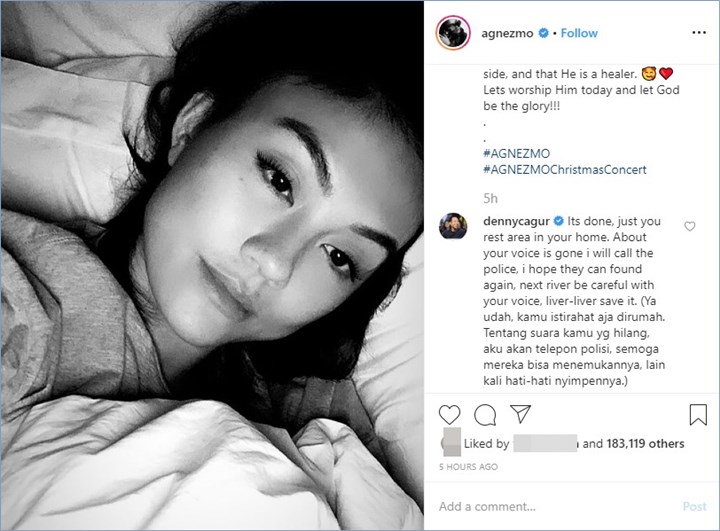Click the 5 HOURS AGO timestamp
The width and height of the screenshot is (720, 531).
point(468,467)
